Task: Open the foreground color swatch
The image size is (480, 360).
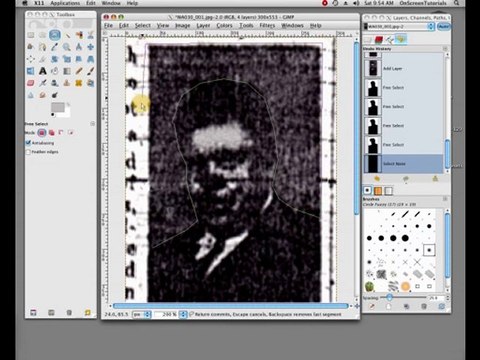Action: pyautogui.click(x=57, y=107)
